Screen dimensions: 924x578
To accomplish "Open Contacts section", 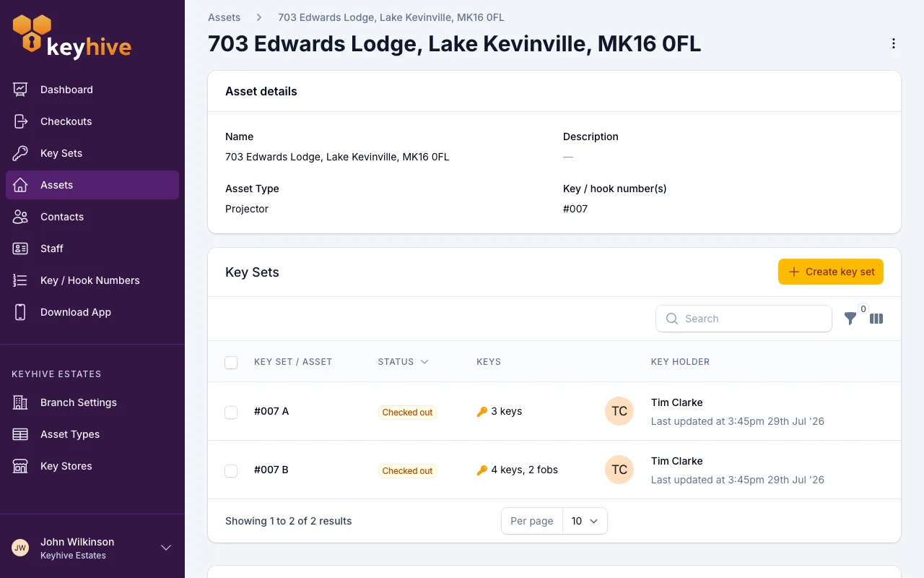I will click(92, 217).
